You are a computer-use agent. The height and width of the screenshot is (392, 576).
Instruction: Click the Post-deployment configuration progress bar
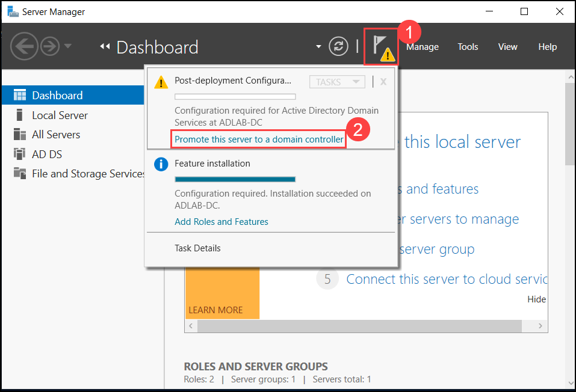click(x=235, y=97)
